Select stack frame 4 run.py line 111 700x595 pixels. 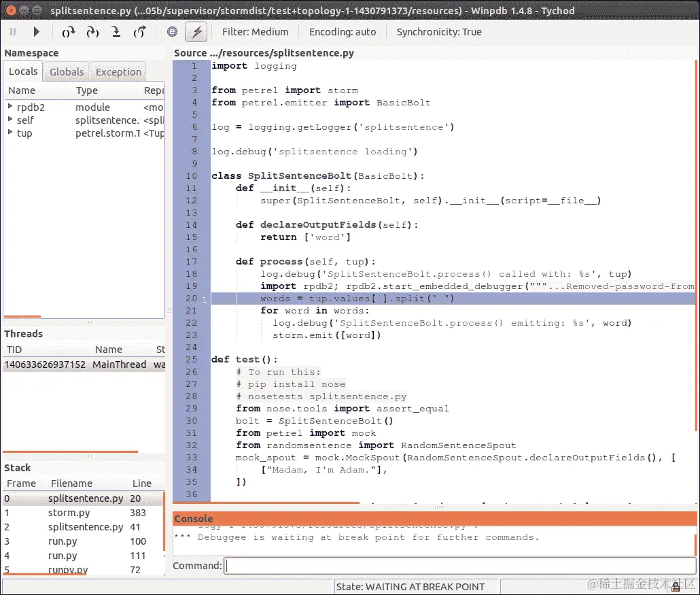tap(83, 556)
